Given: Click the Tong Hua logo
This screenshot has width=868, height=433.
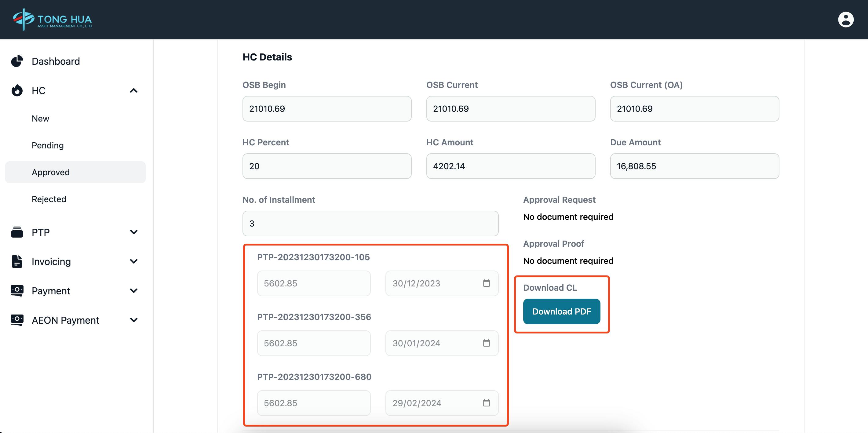Looking at the screenshot, I should pyautogui.click(x=52, y=20).
